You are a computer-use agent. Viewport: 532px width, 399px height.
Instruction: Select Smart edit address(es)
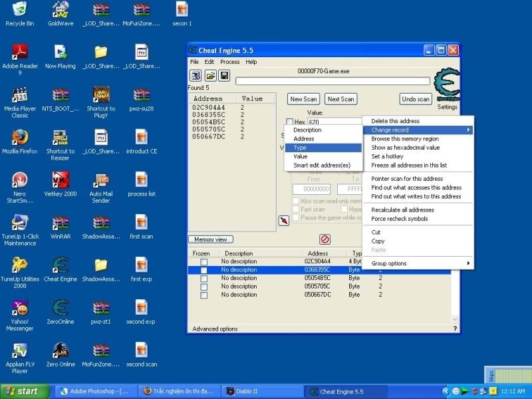point(323,165)
